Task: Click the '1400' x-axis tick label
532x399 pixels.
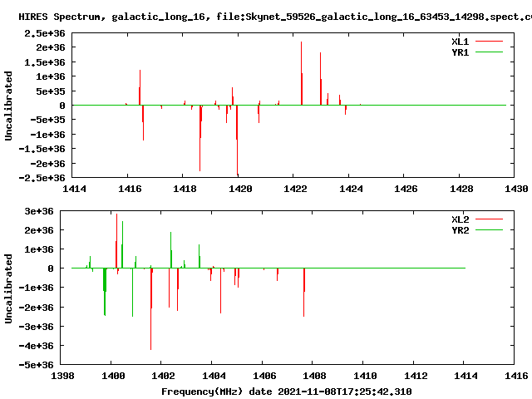Action: click(x=113, y=376)
